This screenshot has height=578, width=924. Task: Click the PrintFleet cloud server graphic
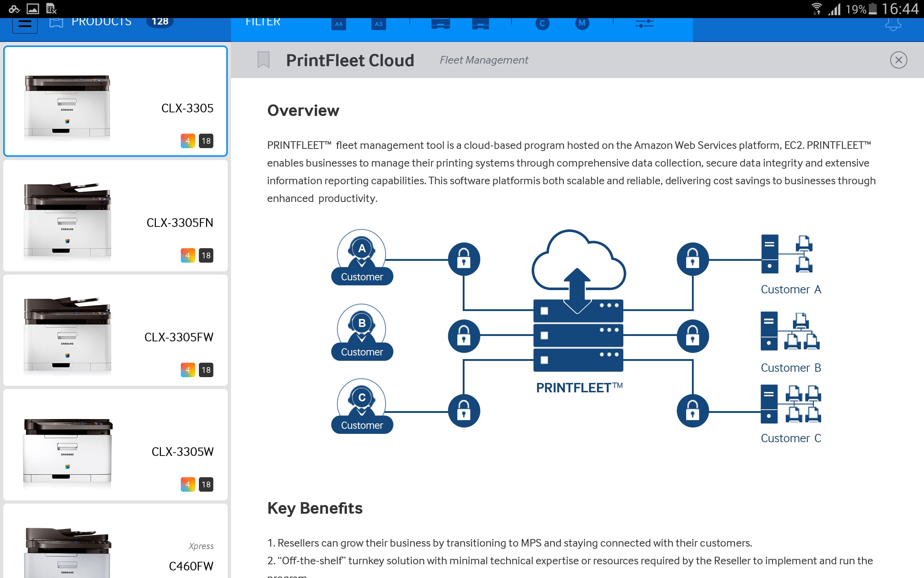click(578, 301)
